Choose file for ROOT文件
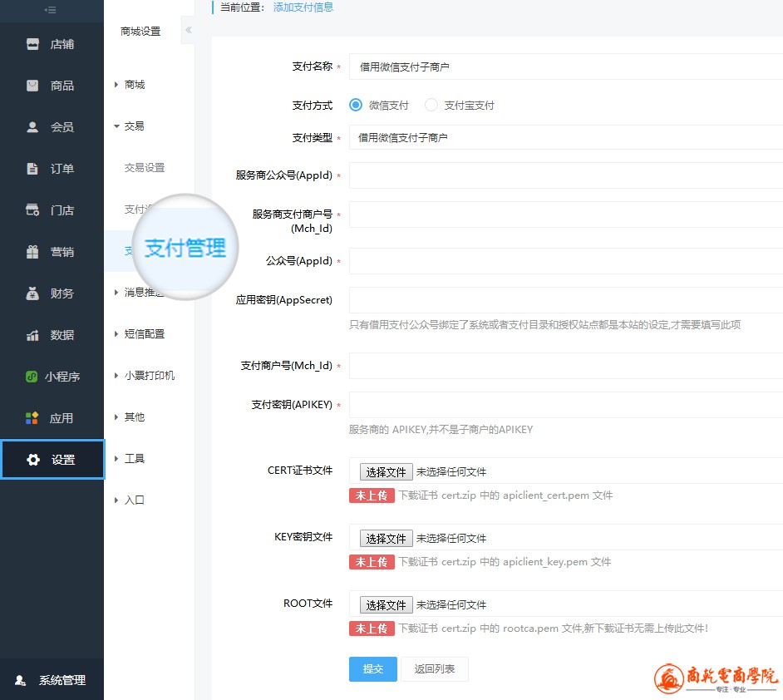The image size is (783, 700). [386, 604]
